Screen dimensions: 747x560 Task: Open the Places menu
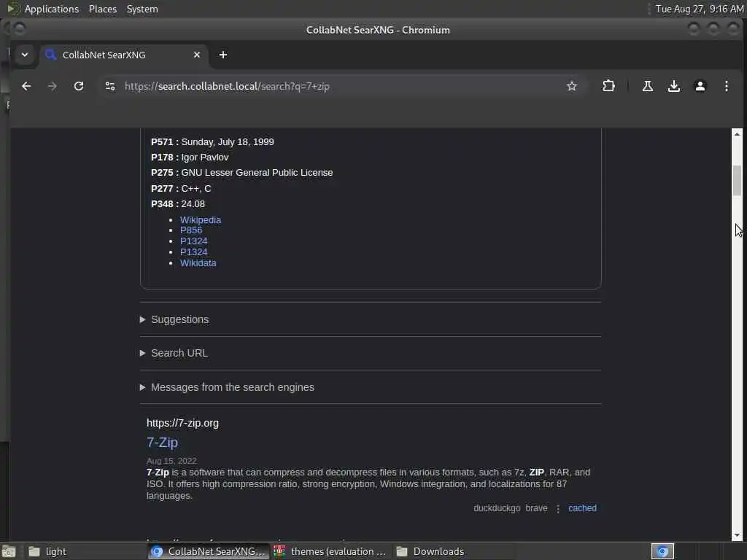click(102, 9)
